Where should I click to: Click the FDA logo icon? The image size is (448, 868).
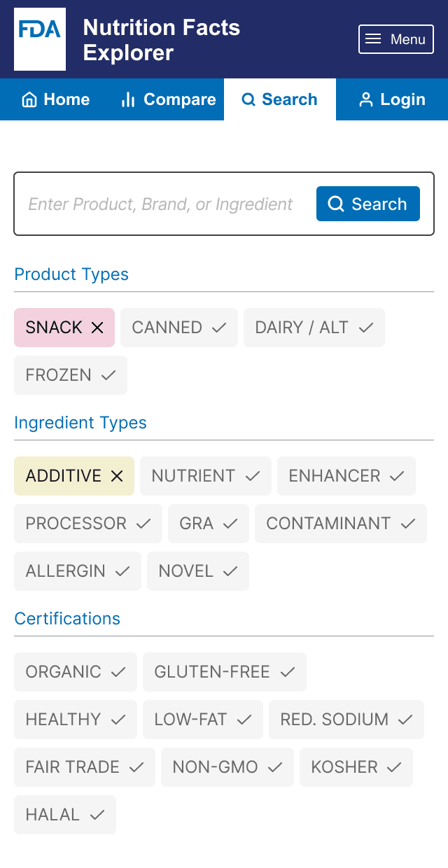[39, 38]
